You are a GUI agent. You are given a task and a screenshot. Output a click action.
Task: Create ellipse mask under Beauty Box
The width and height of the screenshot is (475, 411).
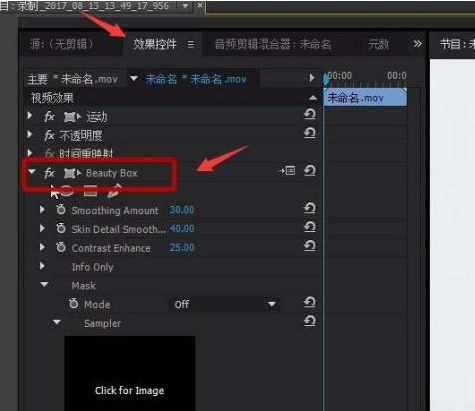point(67,191)
